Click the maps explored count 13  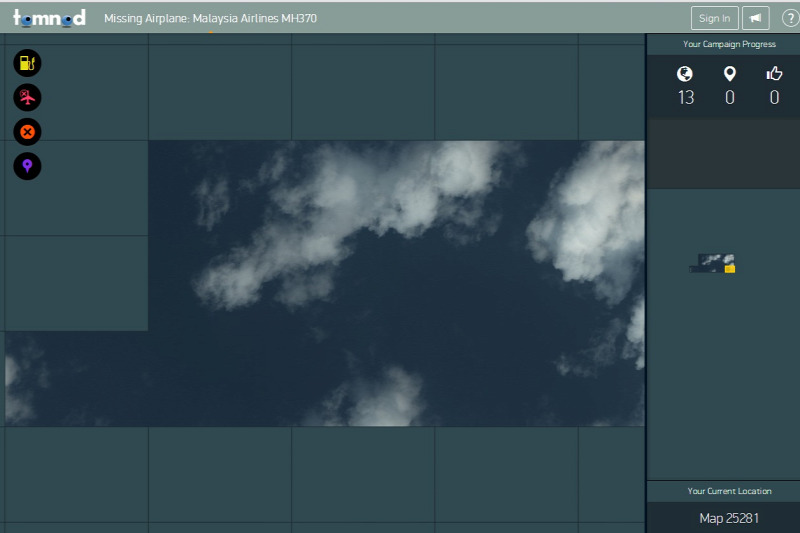pyautogui.click(x=686, y=97)
